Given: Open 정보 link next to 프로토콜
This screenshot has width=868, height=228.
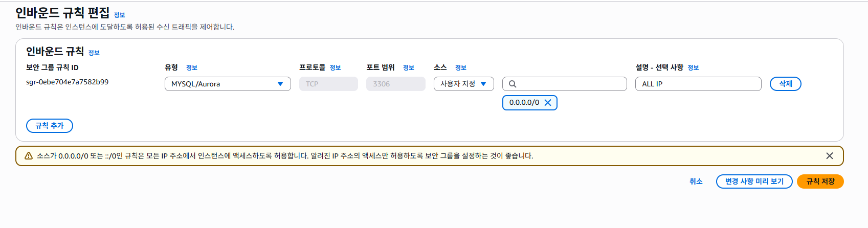Looking at the screenshot, I should point(336,67).
